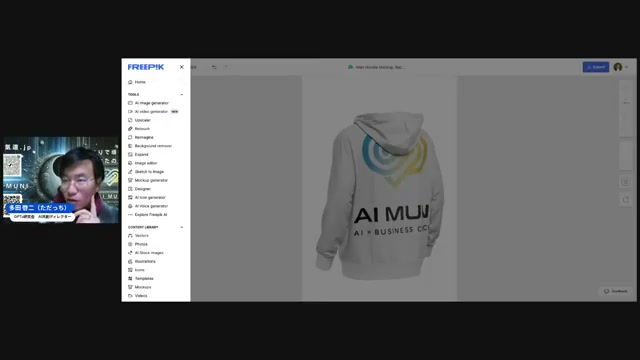
Task: Open the AI video generator icon
Action: 130,111
